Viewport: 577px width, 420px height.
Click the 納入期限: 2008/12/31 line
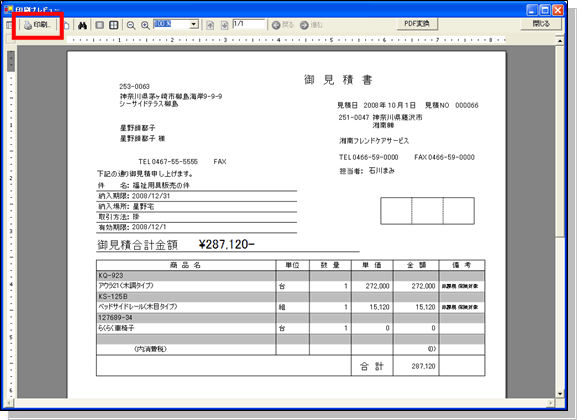tap(134, 196)
